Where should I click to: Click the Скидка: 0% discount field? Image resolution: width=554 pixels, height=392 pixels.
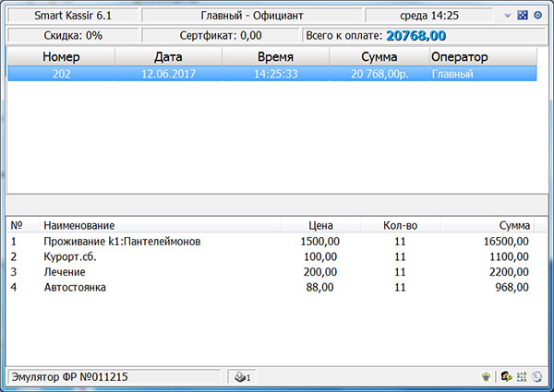click(73, 35)
